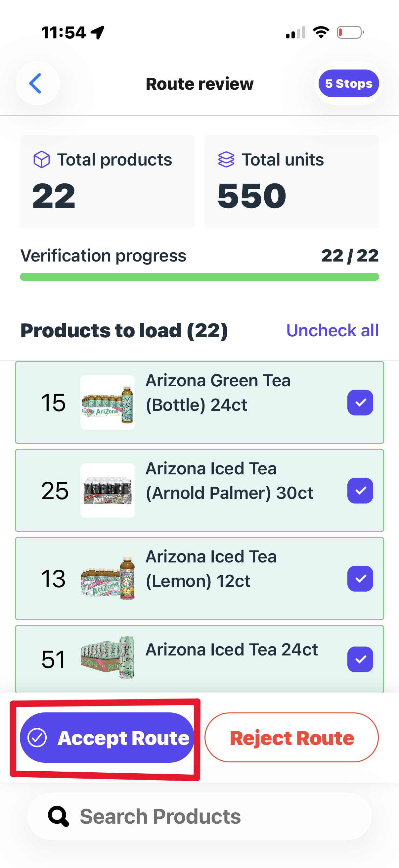The width and height of the screenshot is (399, 868).
Task: Tap the cellular signal bars icon
Action: point(296,33)
